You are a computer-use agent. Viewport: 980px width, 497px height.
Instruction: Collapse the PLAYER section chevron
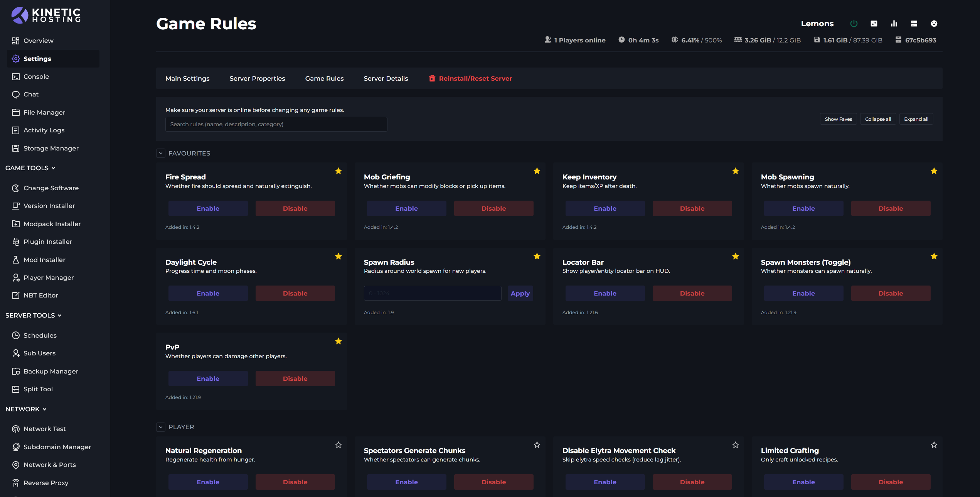[x=161, y=427]
